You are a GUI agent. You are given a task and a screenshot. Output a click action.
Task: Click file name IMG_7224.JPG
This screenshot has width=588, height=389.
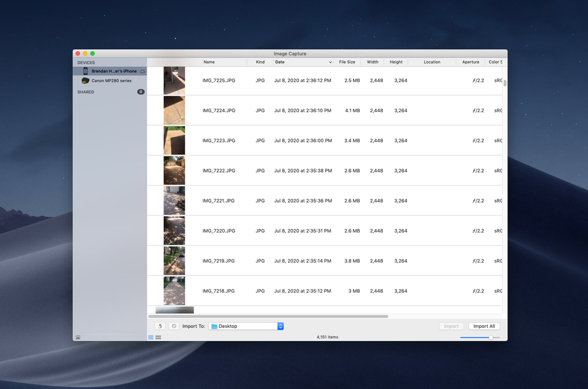(x=219, y=110)
